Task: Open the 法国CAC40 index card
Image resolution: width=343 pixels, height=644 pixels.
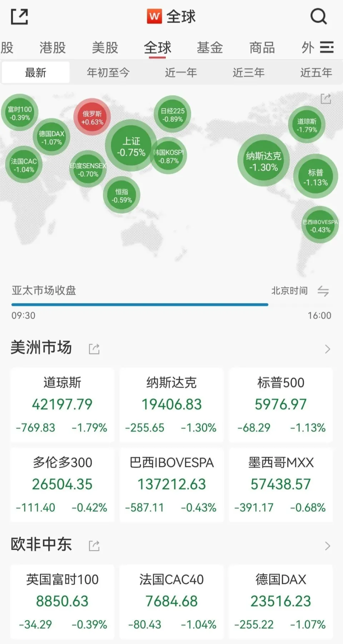Action: 171,602
